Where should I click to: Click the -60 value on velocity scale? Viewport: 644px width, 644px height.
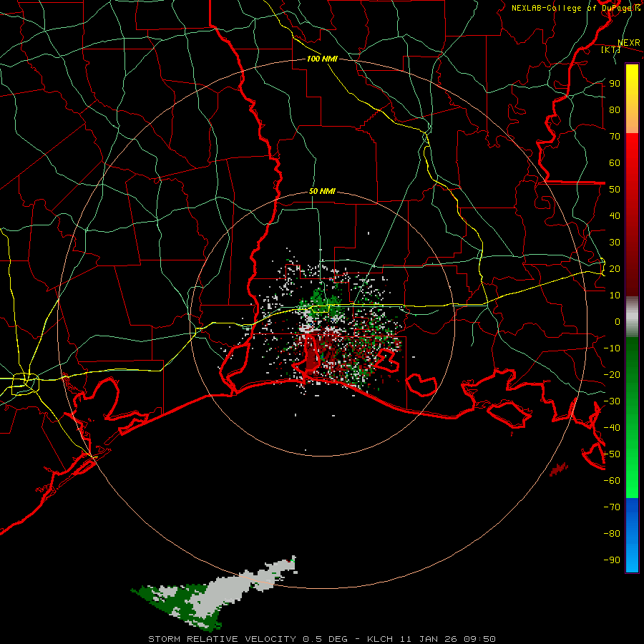[x=612, y=481]
